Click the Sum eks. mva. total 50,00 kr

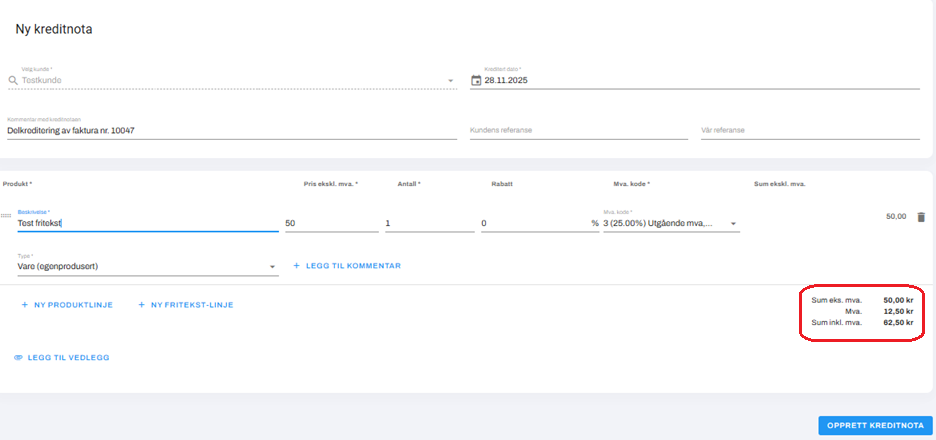coord(898,300)
